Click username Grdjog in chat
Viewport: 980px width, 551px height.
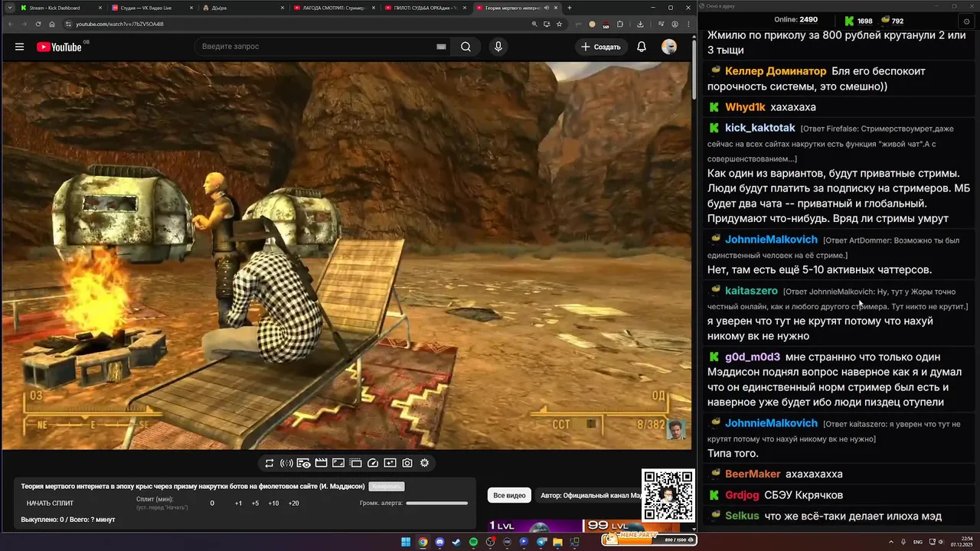pos(742,495)
